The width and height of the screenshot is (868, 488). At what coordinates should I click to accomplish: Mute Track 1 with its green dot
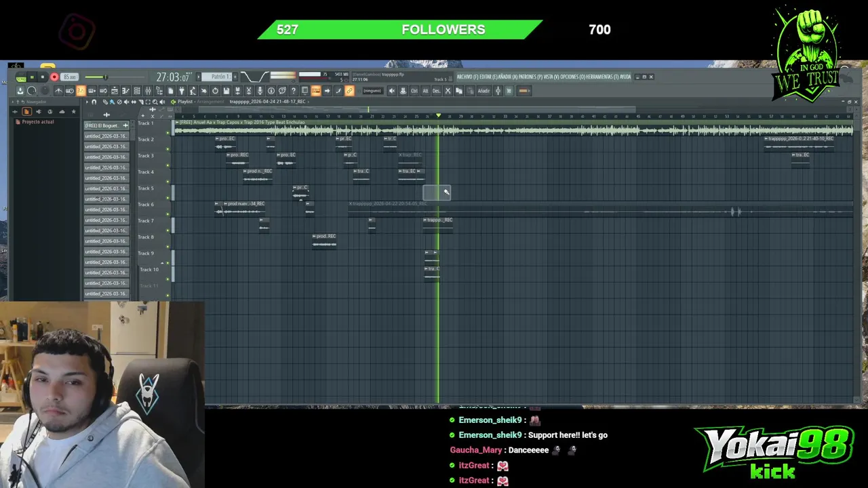tap(167, 132)
